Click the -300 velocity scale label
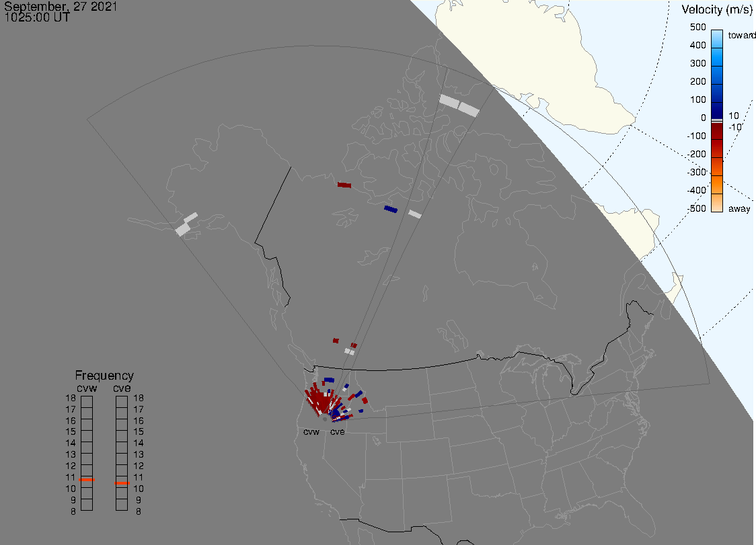The image size is (756, 545). tap(697, 172)
